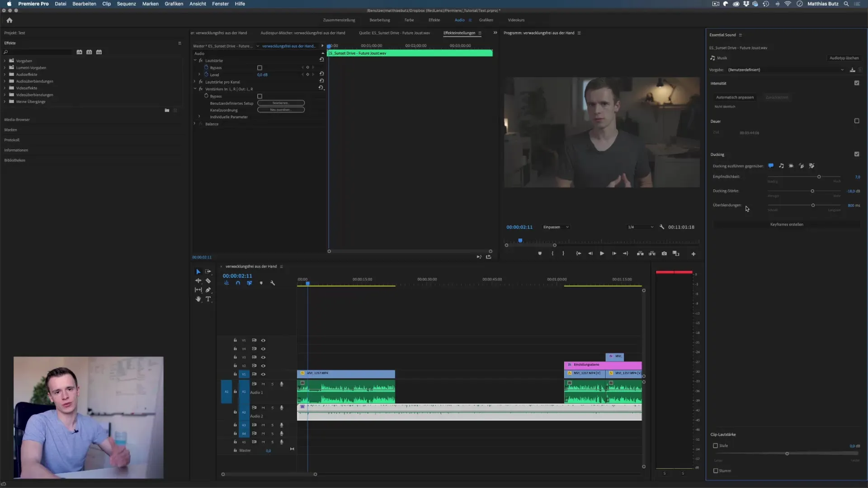The width and height of the screenshot is (868, 488).
Task: Go to Home screen icon
Action: pos(9,20)
